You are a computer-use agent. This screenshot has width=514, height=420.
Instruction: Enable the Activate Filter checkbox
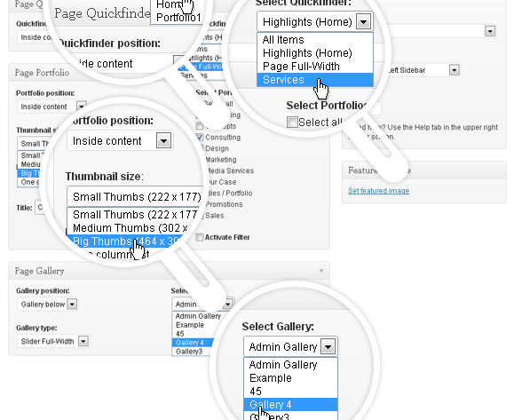point(200,237)
